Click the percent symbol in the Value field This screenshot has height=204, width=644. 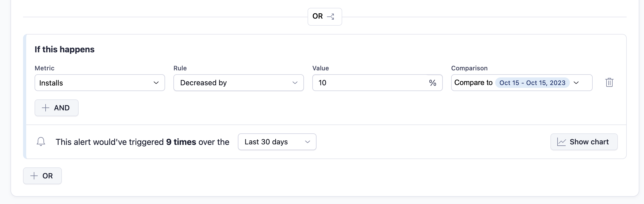point(433,83)
